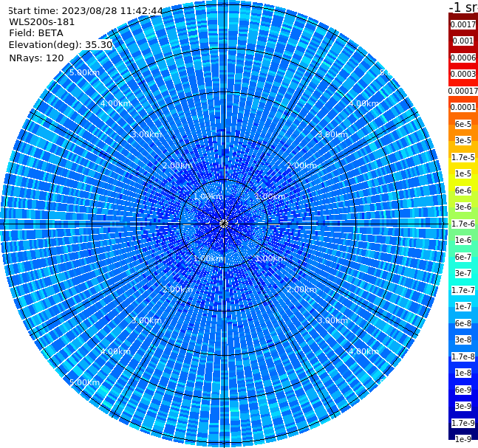Screen dimensions: 478x448
Task: Click the NRays: 120 label
Action: pos(36,58)
